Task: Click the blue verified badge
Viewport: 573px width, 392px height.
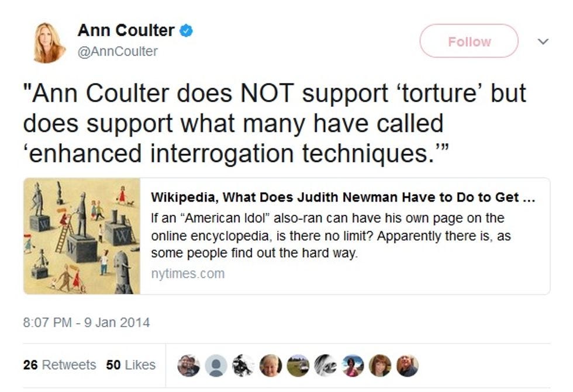Action: [x=186, y=30]
